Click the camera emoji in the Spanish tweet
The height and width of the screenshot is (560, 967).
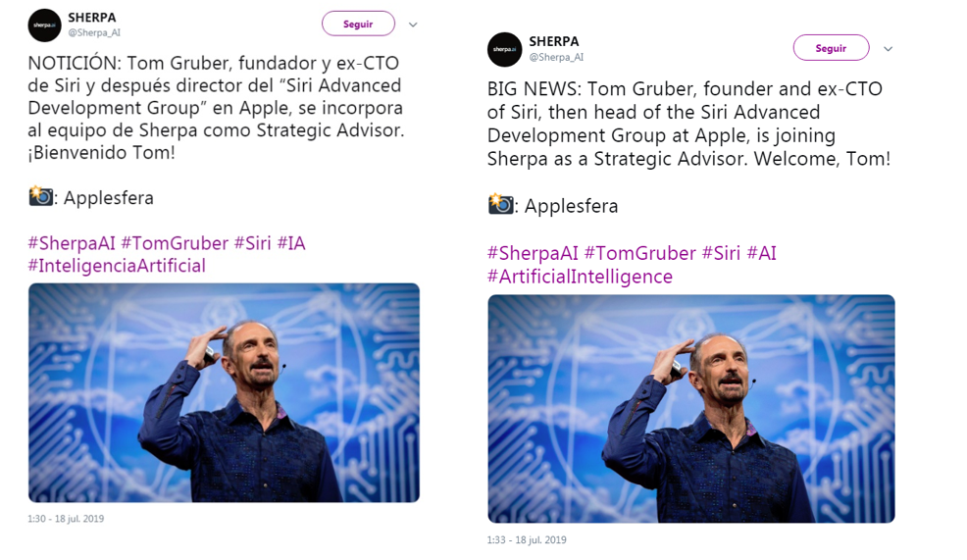tap(41, 196)
